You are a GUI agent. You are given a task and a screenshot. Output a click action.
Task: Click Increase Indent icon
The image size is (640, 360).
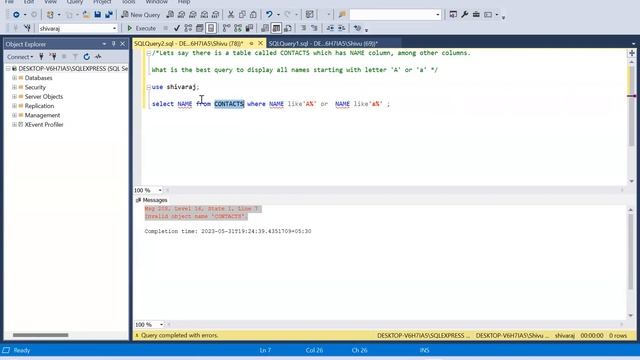[342, 28]
